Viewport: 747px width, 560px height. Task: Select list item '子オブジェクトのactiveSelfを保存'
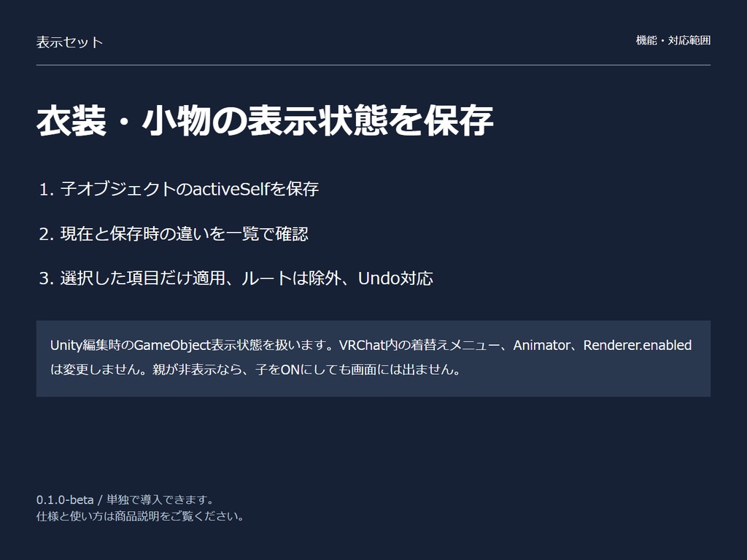coord(189,189)
